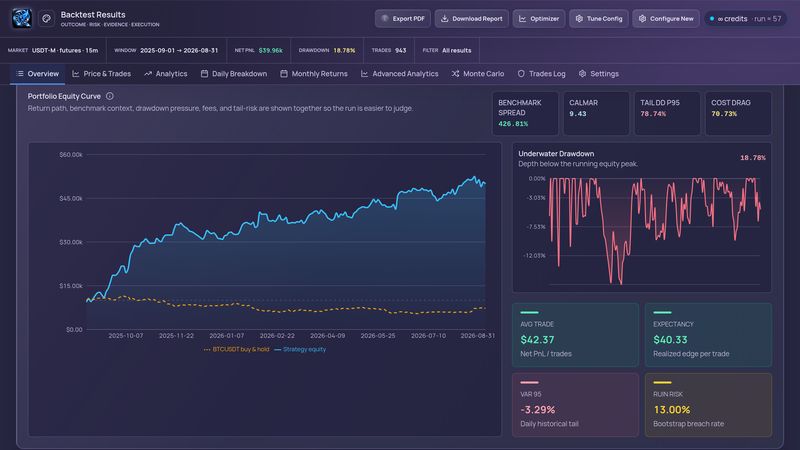Click the Avg Trade $42.37 card

coord(575,335)
